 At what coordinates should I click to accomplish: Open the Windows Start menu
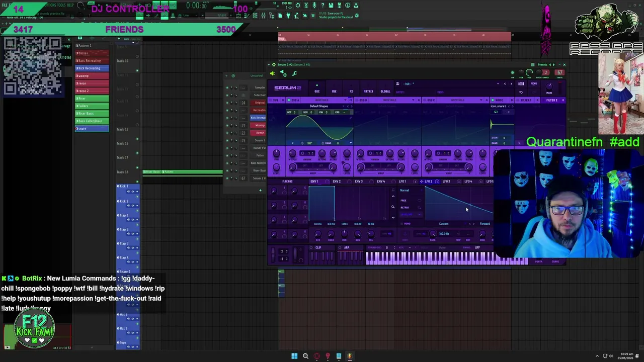(x=294, y=356)
